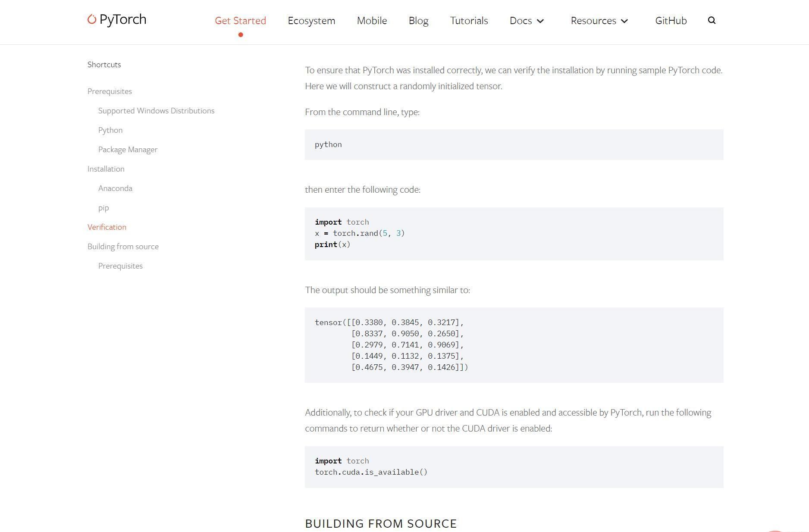Viewport: 809px width, 532px height.
Task: Visit the Blog nav link
Action: 418,21
